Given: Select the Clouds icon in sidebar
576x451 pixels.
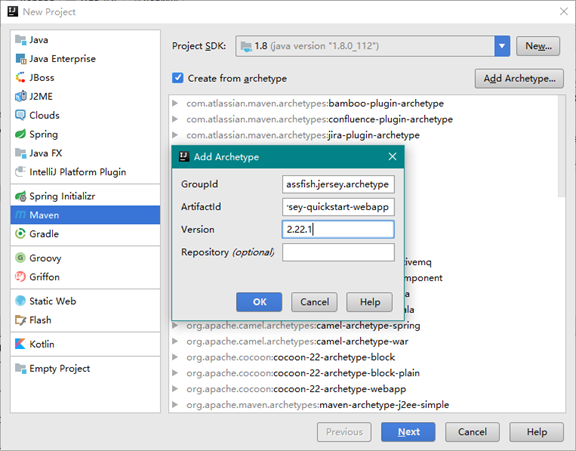Looking at the screenshot, I should [x=21, y=115].
